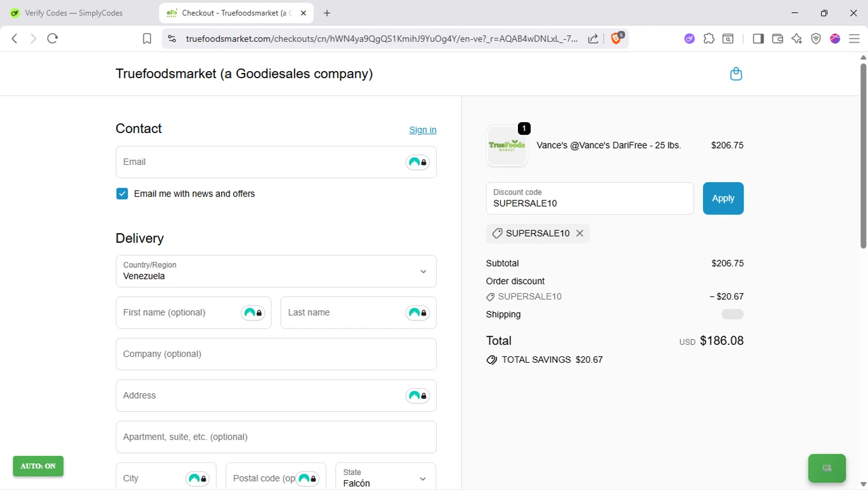Click the autofill icon in First name field

point(253,313)
